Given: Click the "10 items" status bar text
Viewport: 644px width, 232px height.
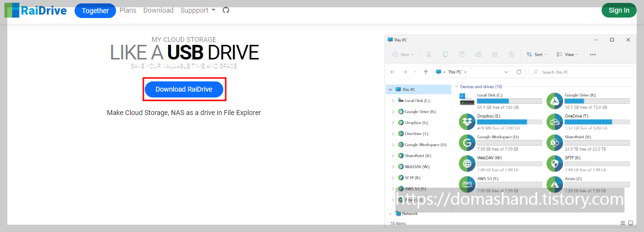Looking at the screenshot, I should 398,224.
